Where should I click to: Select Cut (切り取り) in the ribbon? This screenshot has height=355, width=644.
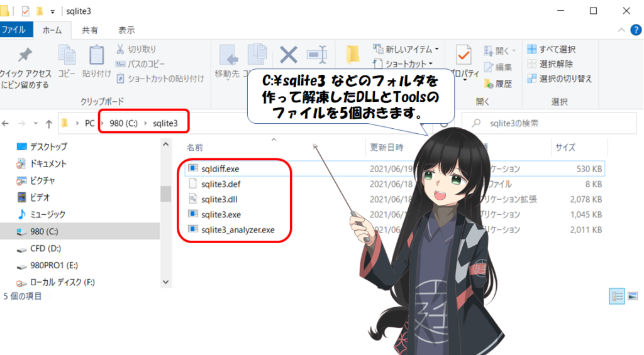[136, 49]
